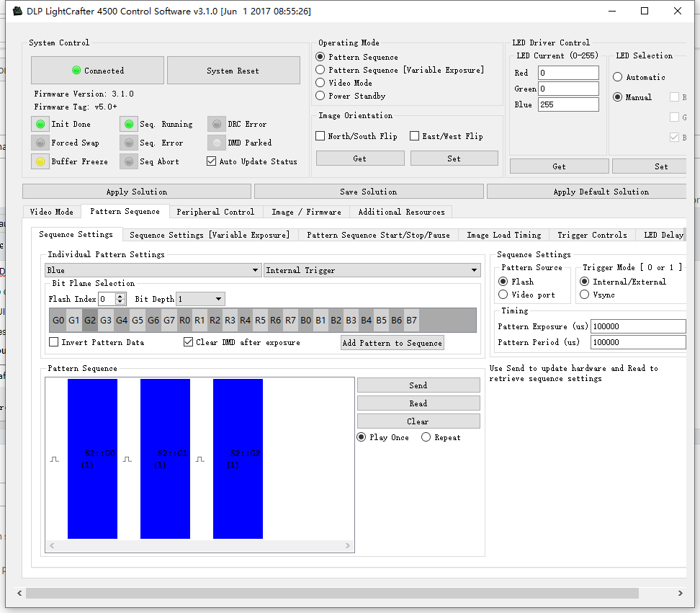Viewport: 700px width, 613px height.
Task: Select bit plane R3
Action: [x=230, y=320]
